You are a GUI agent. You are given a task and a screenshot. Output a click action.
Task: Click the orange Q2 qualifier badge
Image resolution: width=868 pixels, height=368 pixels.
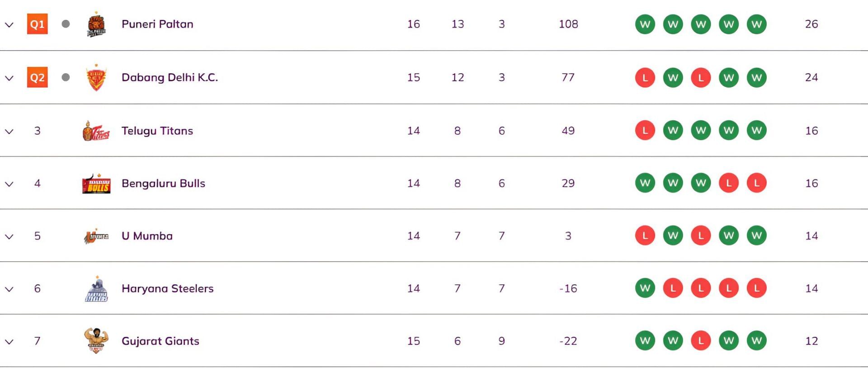click(x=37, y=77)
